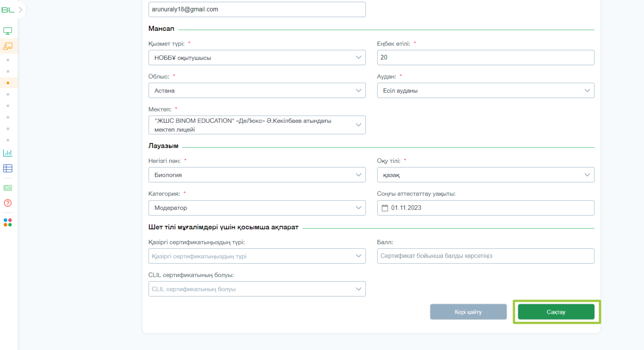The height and width of the screenshot is (350, 644).
Task: Open Қазіргі сертификатыңыздың түрі dropdown
Action: click(x=257, y=256)
